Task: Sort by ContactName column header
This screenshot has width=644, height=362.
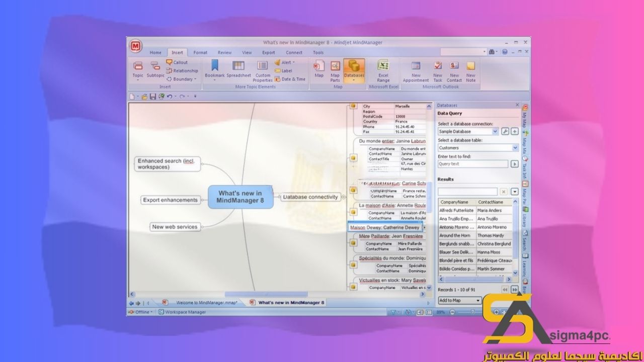Action: 494,202
